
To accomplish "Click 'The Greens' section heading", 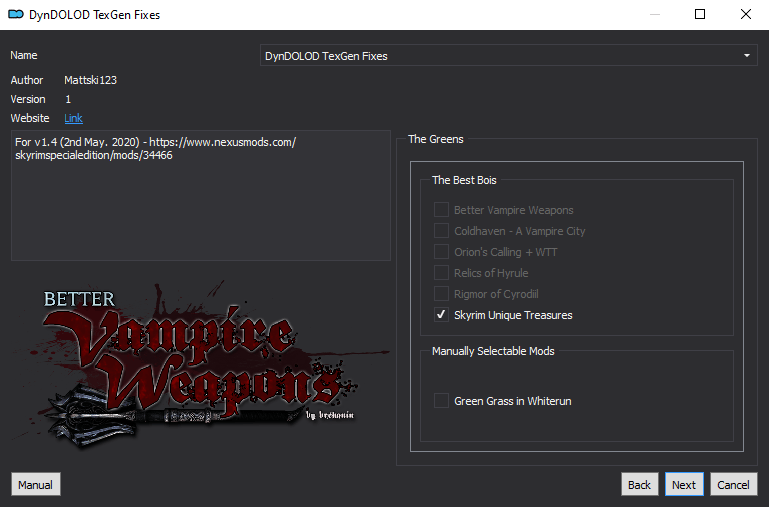I will point(436,139).
